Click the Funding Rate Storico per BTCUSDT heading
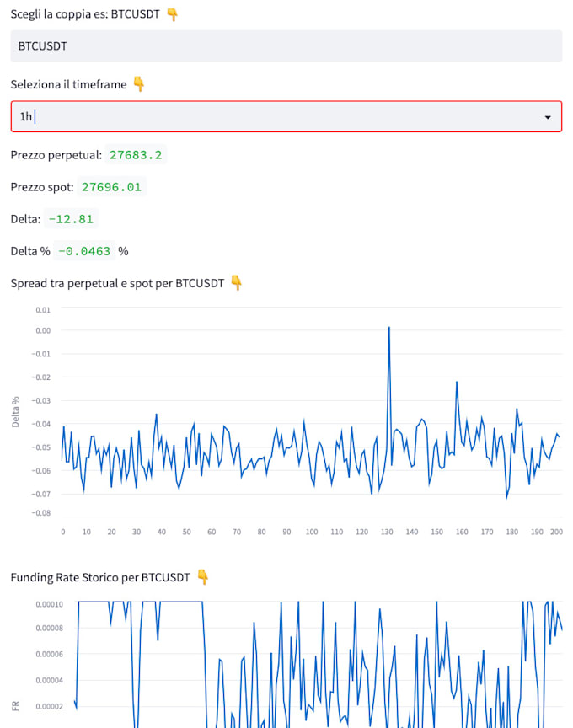Viewport: 573px width, 728px height. 103,577
